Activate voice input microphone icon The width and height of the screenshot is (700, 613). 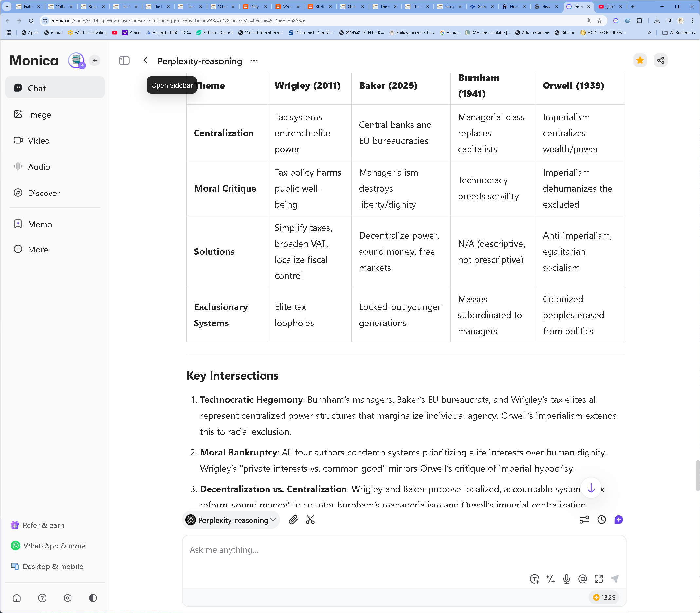567,579
